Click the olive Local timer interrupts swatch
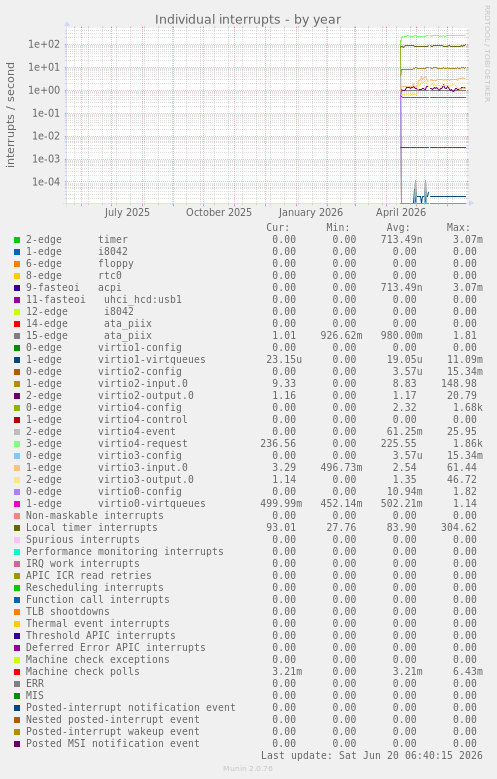497x779 pixels. coord(17,528)
